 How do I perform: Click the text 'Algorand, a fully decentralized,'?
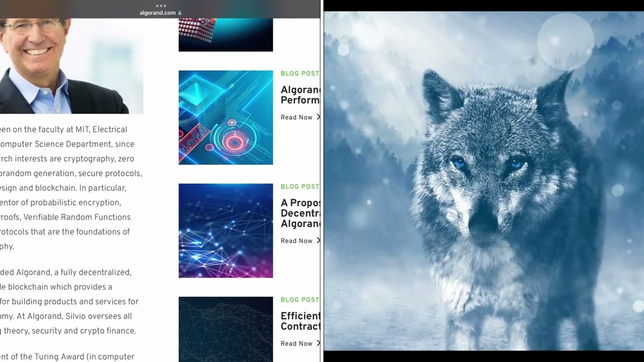tap(73, 273)
